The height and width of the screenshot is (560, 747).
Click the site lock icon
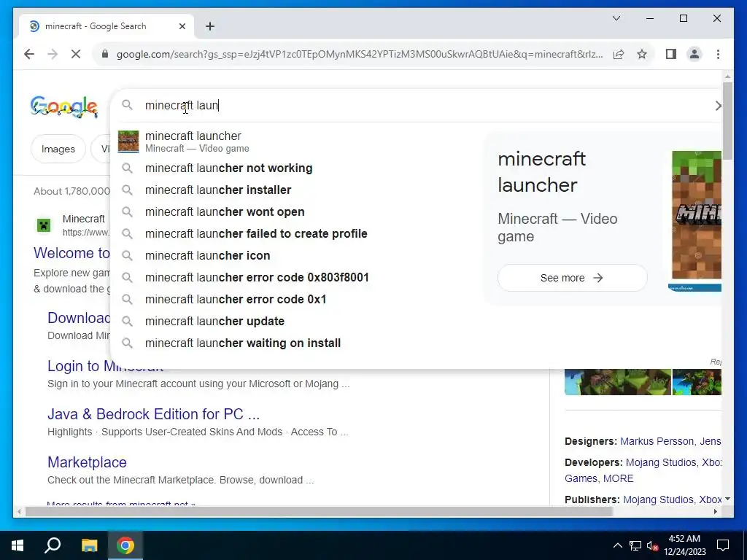point(105,54)
